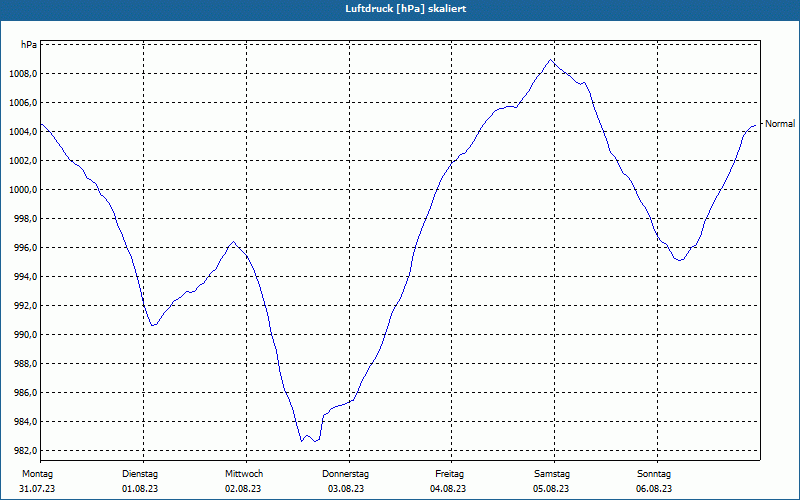This screenshot has width=800, height=500.
Task: Click the date 01.08.23
Action: pyautogui.click(x=140, y=489)
